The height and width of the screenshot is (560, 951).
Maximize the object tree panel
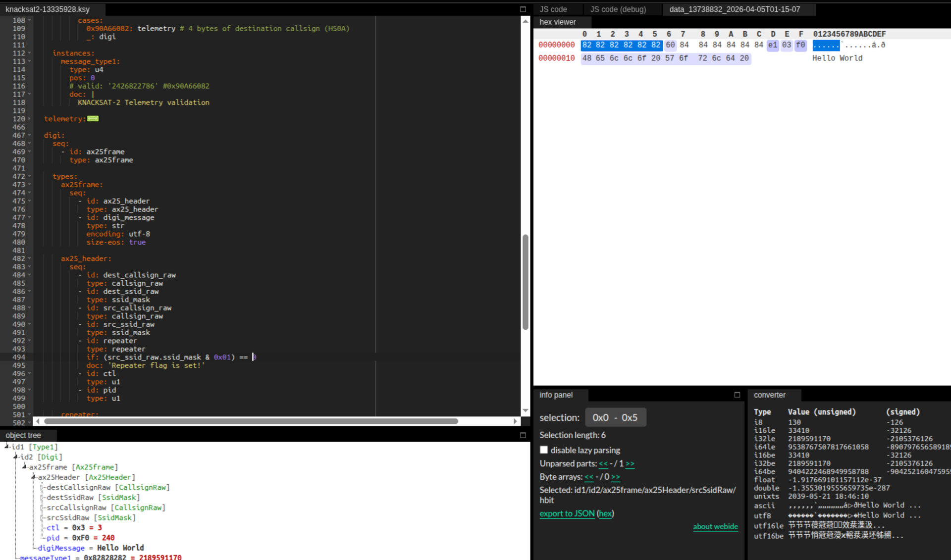tap(523, 435)
